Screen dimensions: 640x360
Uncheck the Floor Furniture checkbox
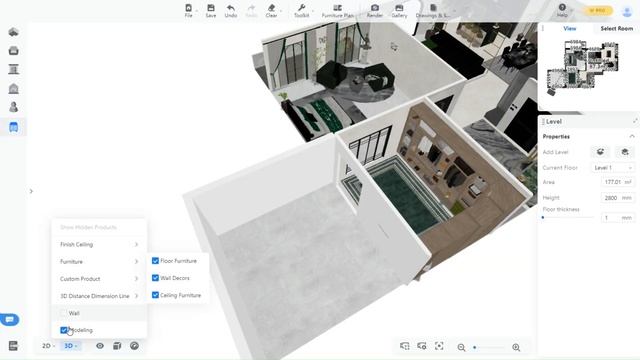tap(155, 260)
